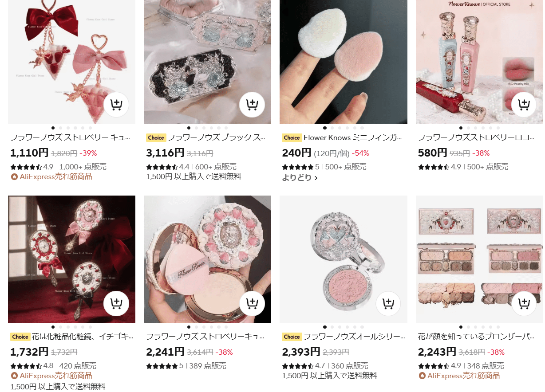Add the 3,116円 black swan palette to cart
Viewport: 545px width, 392px height.
(252, 105)
